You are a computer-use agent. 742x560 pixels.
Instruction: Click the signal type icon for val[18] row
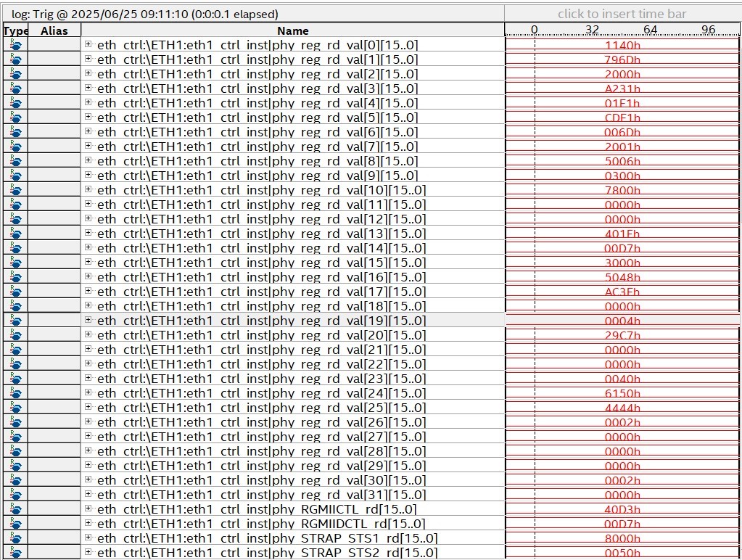[x=15, y=306]
